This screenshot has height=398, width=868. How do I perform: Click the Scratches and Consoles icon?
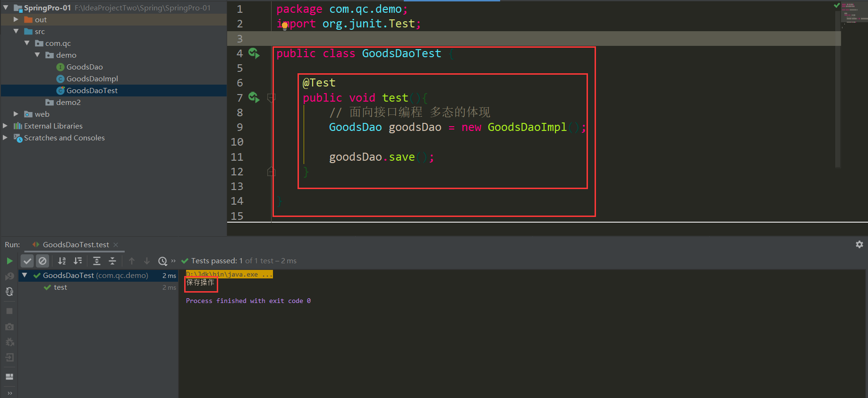click(18, 138)
